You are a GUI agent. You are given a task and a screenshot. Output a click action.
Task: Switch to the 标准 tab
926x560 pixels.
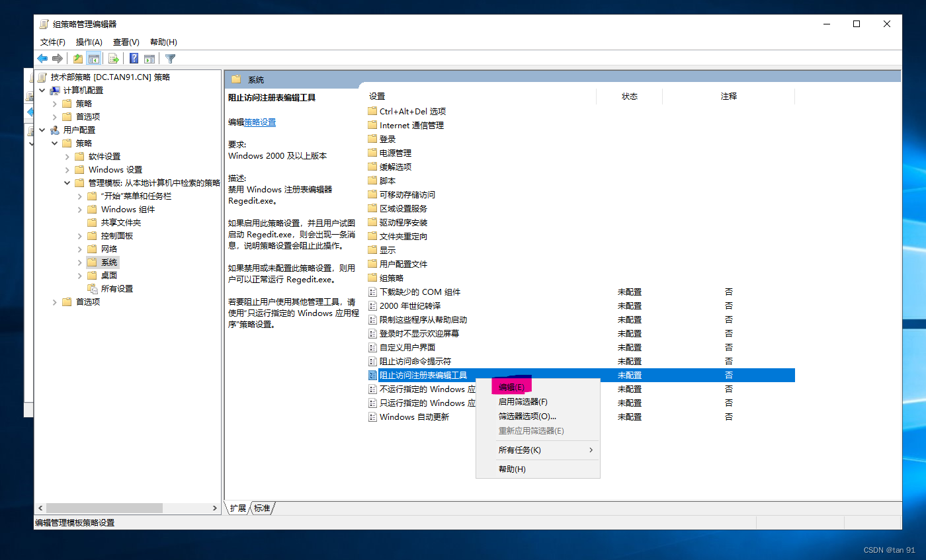[263, 508]
